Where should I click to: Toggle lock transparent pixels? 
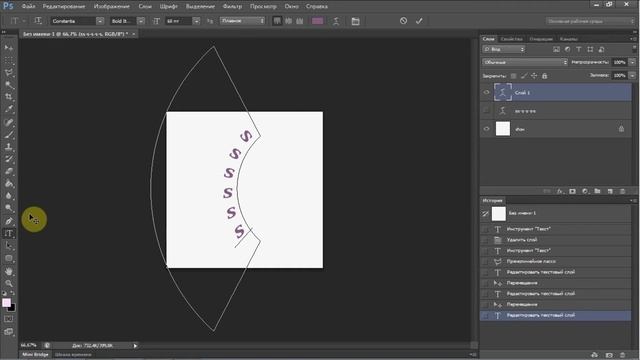pos(513,76)
